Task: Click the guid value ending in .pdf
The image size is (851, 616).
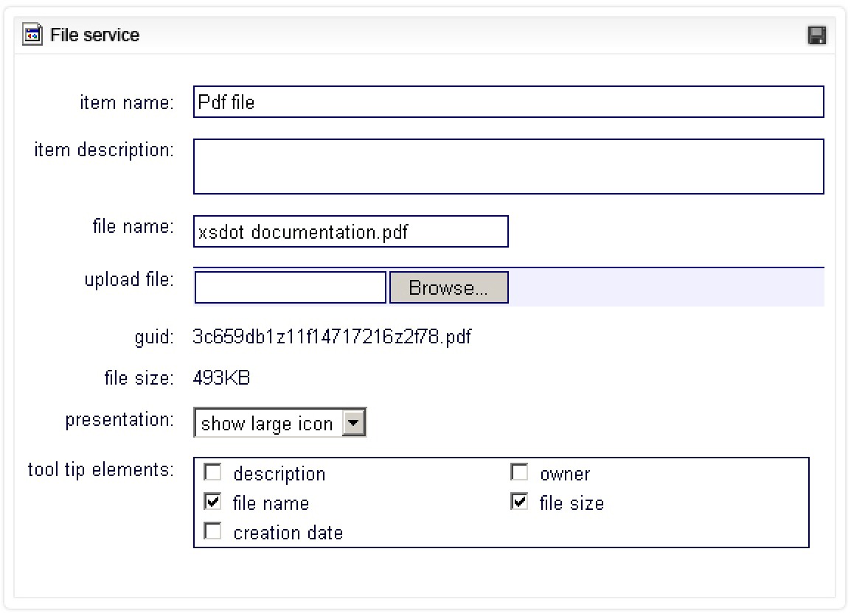Action: tap(331, 337)
